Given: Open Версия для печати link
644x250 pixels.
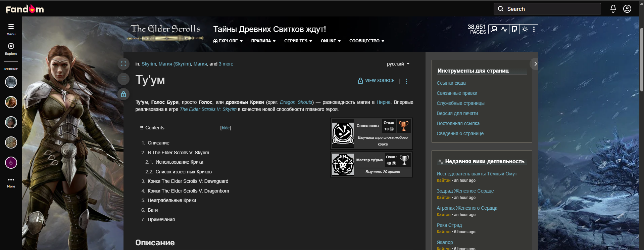Looking at the screenshot, I should pyautogui.click(x=457, y=113).
